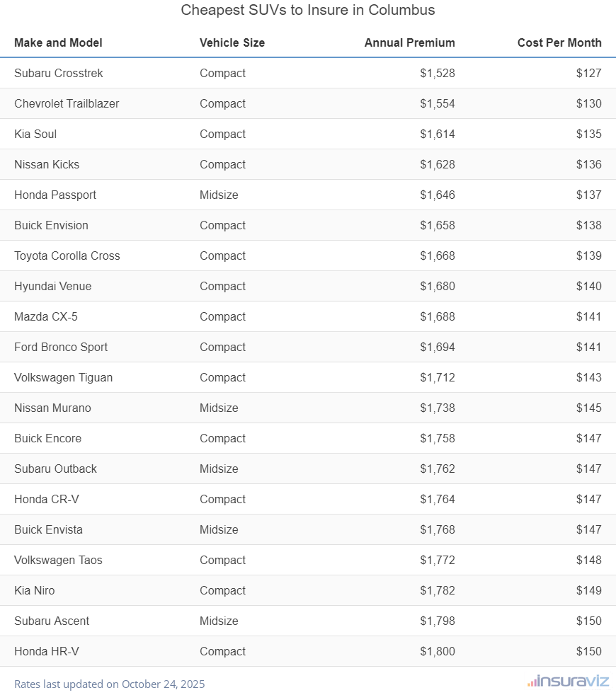Click the $1,764 Honda CR-V premium

point(437,499)
